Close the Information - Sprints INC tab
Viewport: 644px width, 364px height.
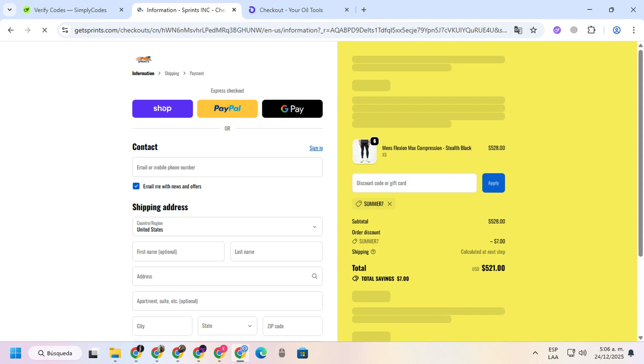pos(234,10)
